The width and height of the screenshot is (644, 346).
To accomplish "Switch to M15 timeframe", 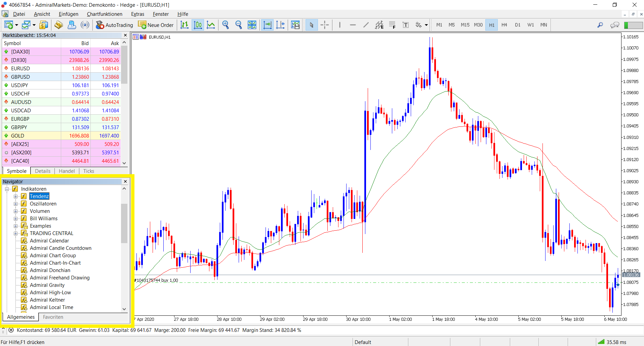I will (x=465, y=25).
